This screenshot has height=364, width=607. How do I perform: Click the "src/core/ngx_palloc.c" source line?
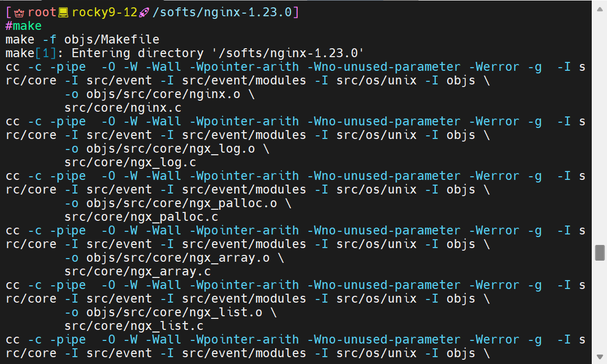[x=141, y=217]
